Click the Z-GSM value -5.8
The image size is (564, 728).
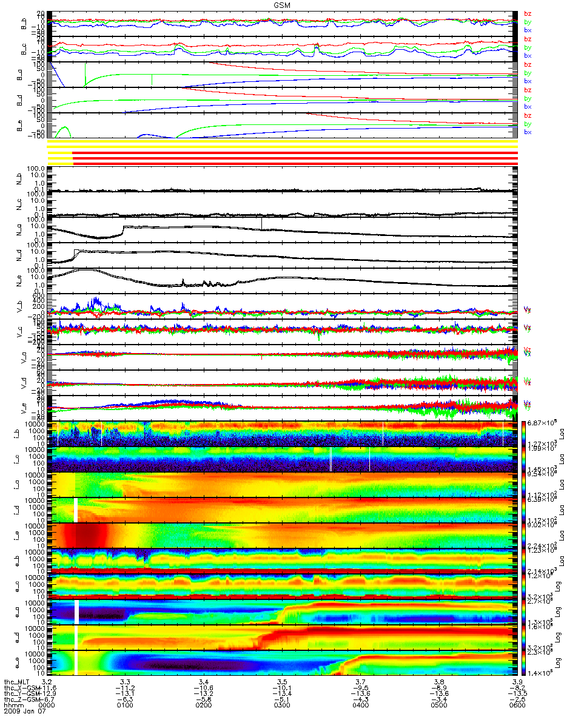click(x=204, y=700)
